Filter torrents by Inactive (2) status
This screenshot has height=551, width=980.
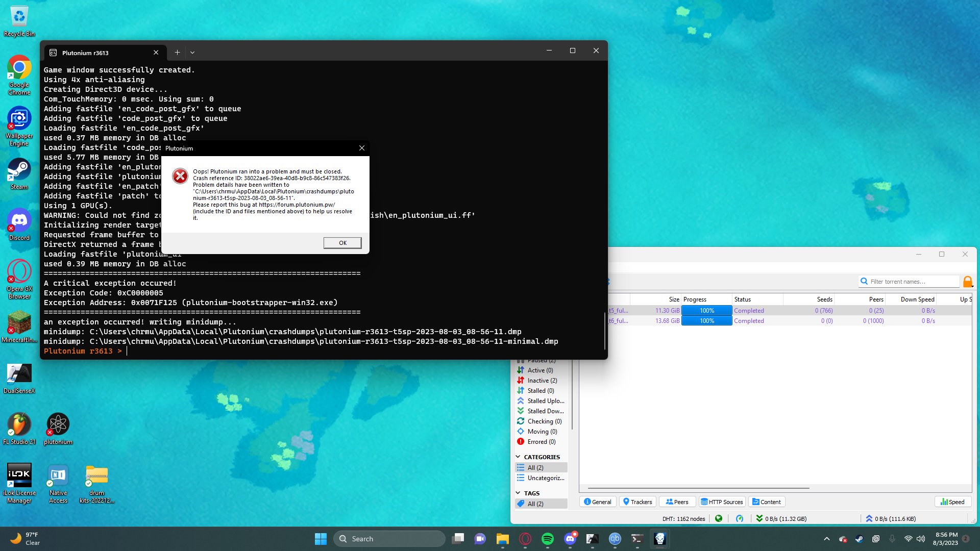[x=540, y=381]
